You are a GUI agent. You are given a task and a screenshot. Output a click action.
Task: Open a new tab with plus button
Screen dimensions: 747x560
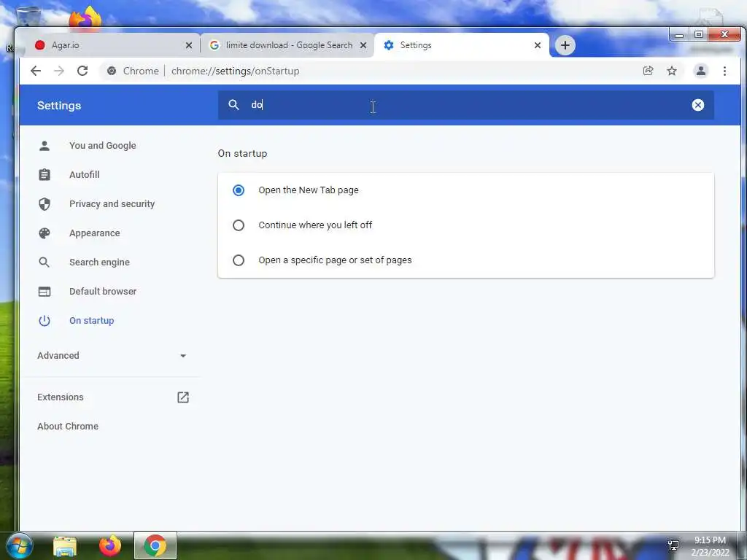(565, 45)
